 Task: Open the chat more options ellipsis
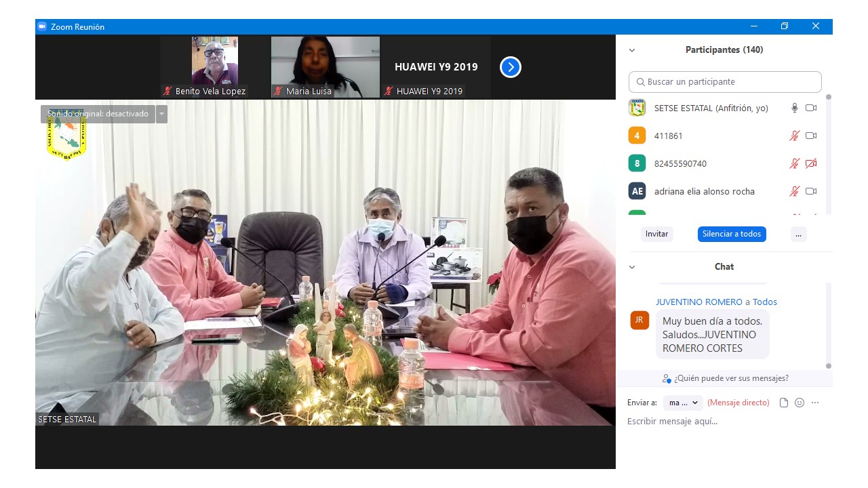click(815, 403)
